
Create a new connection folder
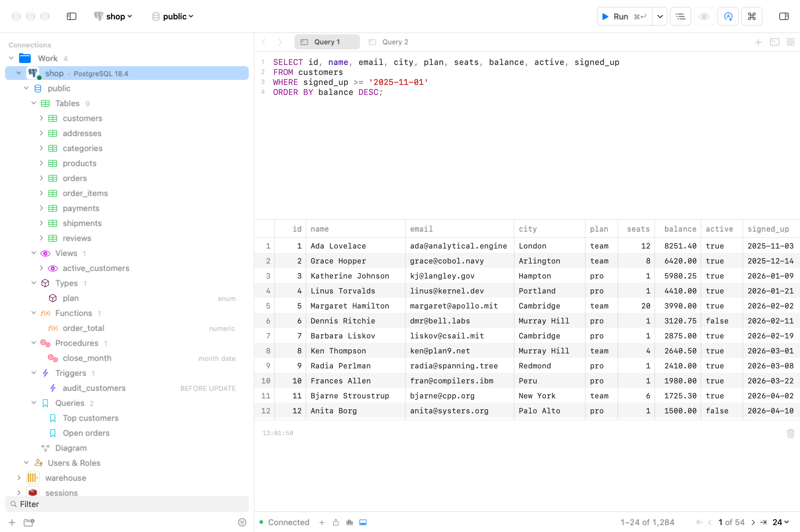pyautogui.click(x=29, y=522)
